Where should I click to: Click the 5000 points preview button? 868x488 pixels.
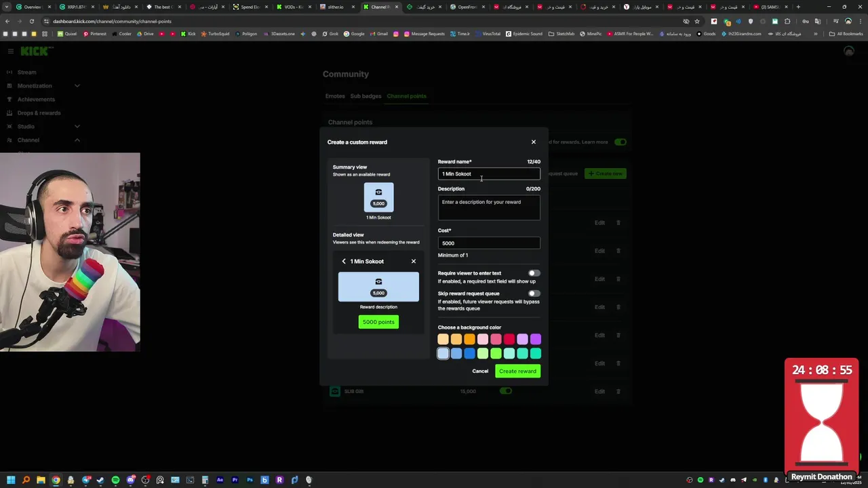coord(378,322)
